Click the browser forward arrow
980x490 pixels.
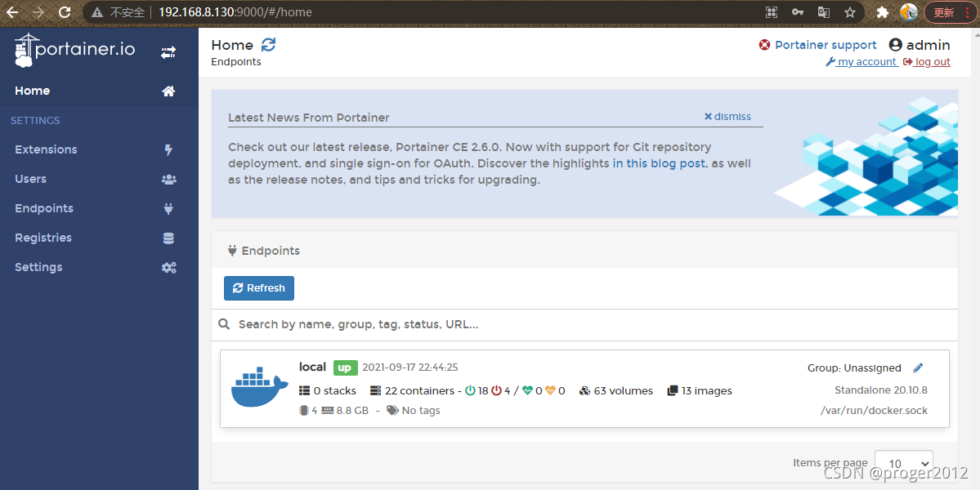tap(38, 12)
